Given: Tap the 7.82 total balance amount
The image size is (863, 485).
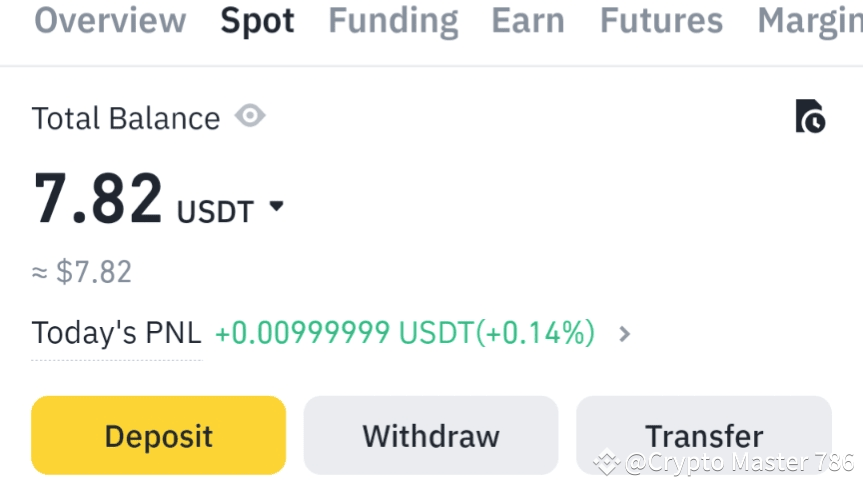Looking at the screenshot, I should click(x=98, y=198).
